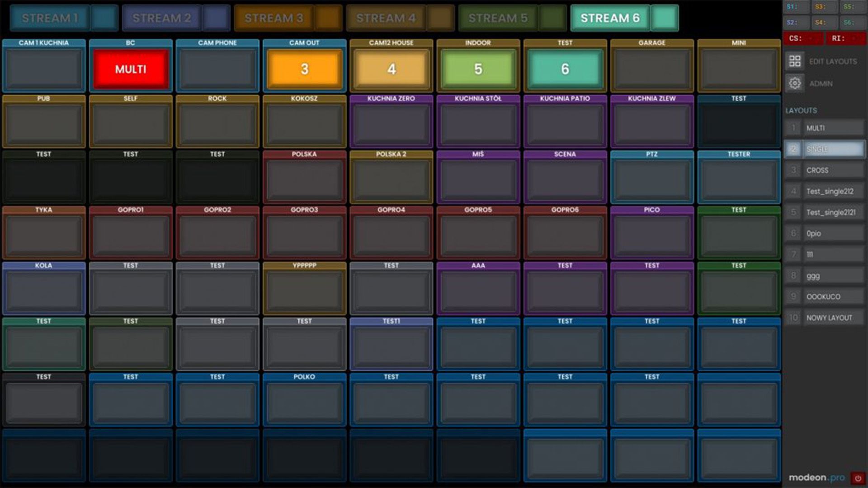Open the Edit Layouts grid icon

[x=795, y=61]
